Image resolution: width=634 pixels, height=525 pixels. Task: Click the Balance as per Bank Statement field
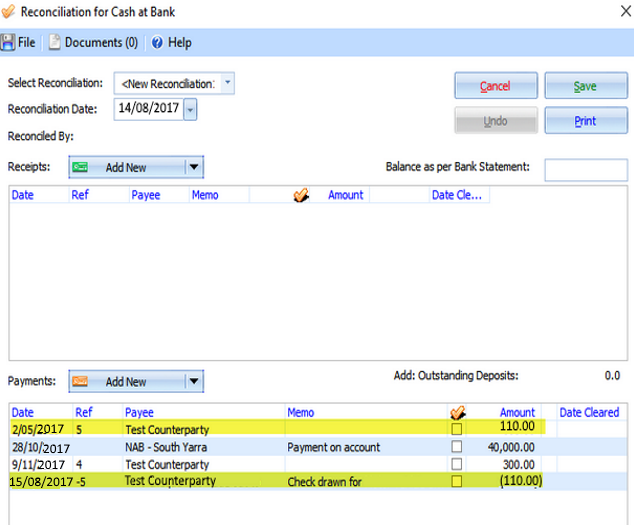(x=586, y=170)
